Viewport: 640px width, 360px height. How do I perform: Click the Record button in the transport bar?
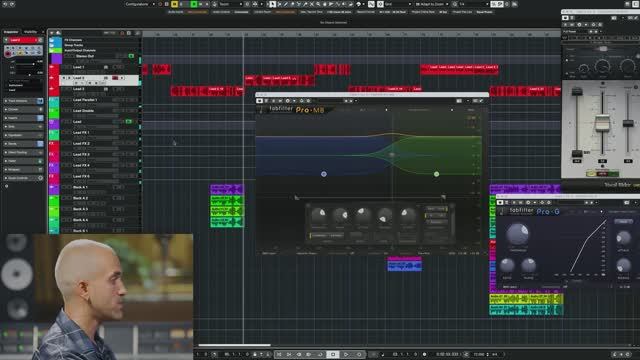pos(359,354)
